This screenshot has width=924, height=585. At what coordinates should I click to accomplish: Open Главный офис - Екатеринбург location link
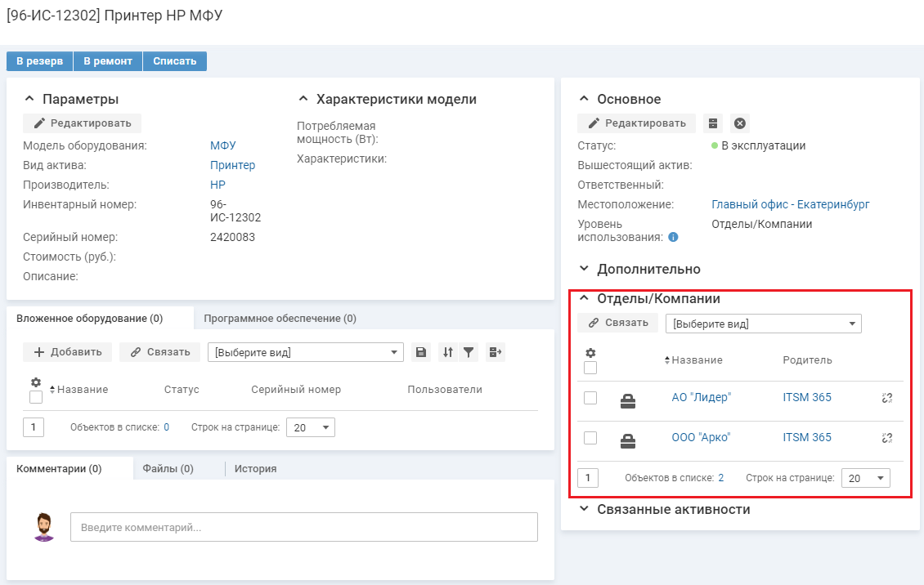[x=790, y=204]
